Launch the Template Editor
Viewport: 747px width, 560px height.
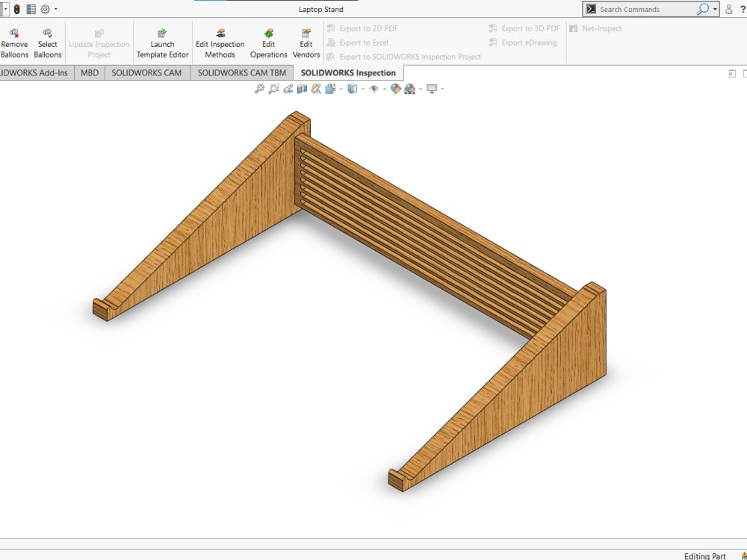coord(162,42)
